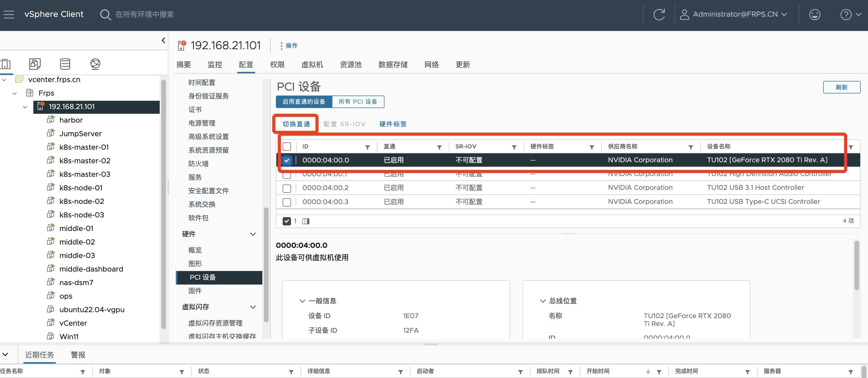The image size is (868, 378).
Task: Collapse the 硬件 section in settings list
Action: [x=253, y=234]
